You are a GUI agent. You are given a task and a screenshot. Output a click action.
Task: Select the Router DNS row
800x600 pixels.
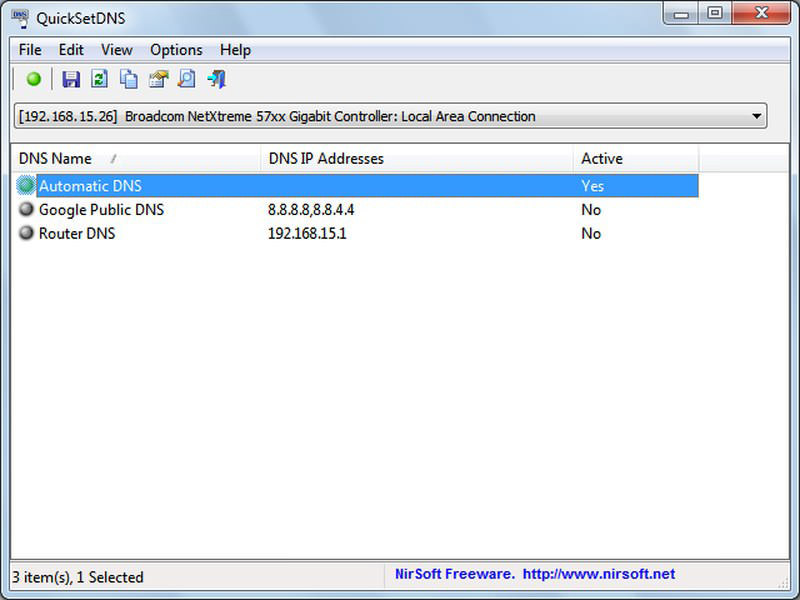tap(357, 233)
